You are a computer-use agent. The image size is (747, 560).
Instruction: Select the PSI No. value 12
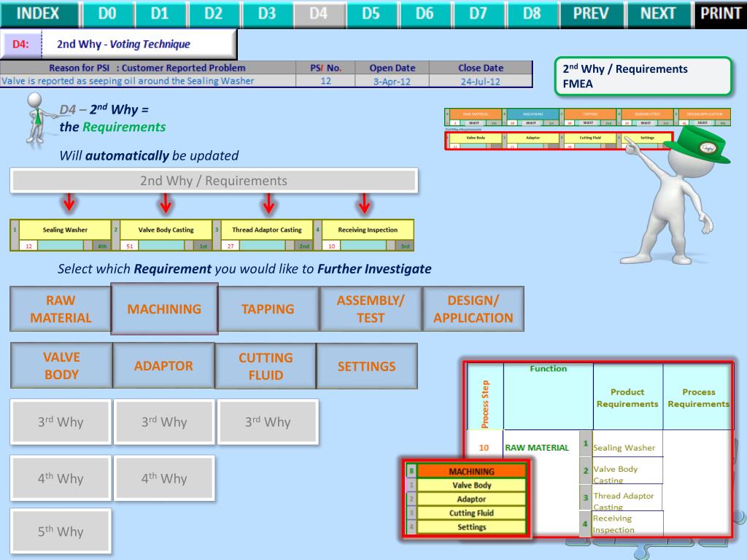click(325, 81)
